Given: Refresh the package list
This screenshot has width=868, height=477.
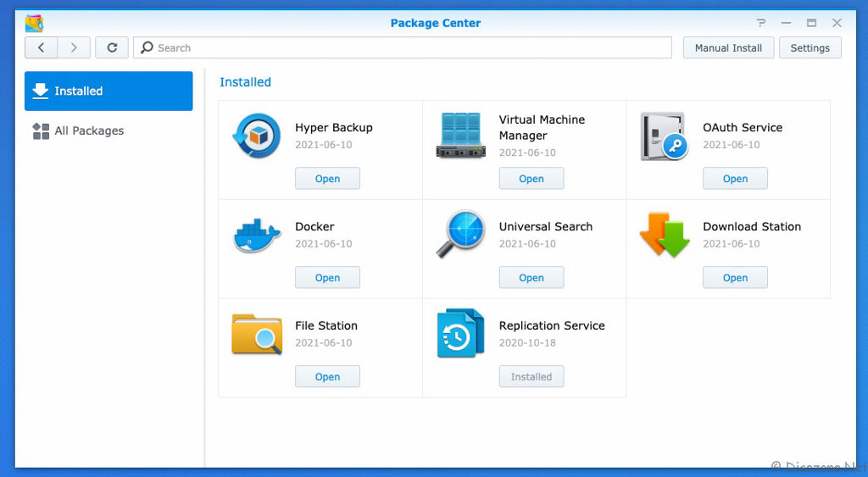Looking at the screenshot, I should pyautogui.click(x=112, y=47).
